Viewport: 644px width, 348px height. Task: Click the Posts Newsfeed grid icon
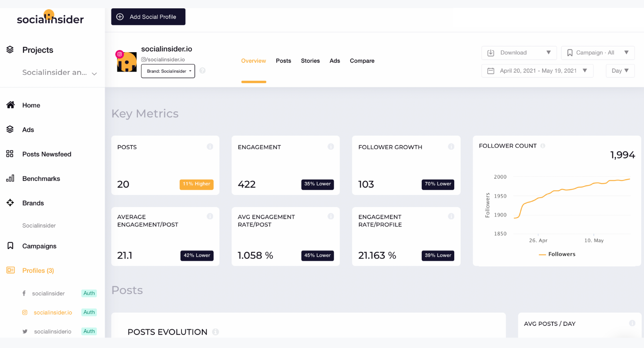pyautogui.click(x=10, y=154)
